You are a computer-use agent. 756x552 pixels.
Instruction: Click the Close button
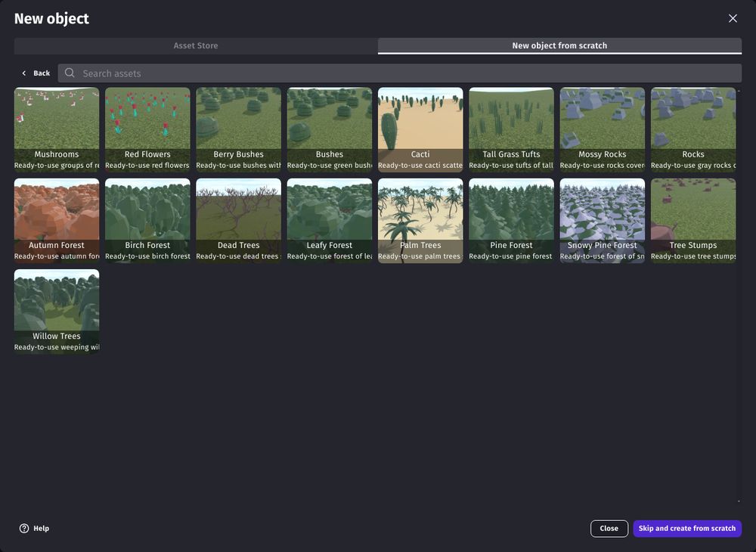[609, 529]
